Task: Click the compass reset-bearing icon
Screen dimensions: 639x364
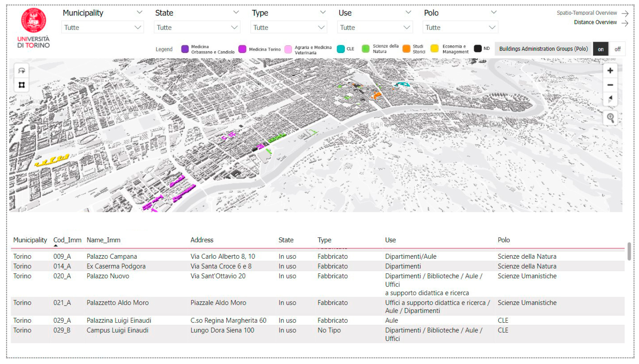Action: coord(610,99)
